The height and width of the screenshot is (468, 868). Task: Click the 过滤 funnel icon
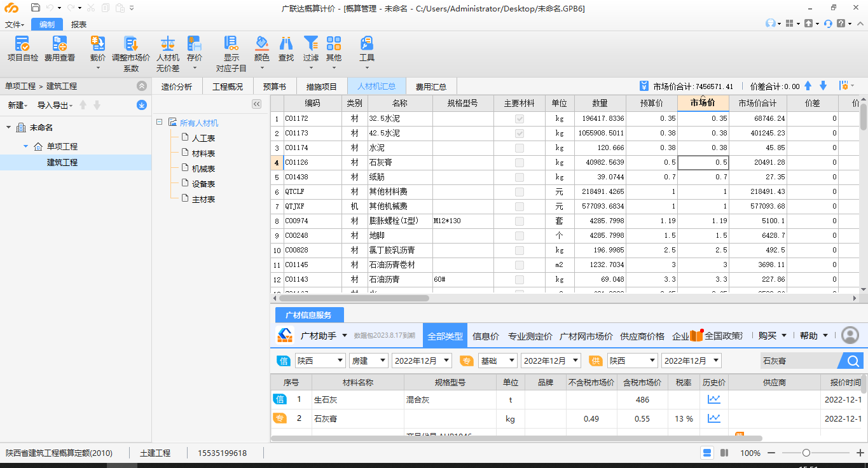tap(310, 44)
